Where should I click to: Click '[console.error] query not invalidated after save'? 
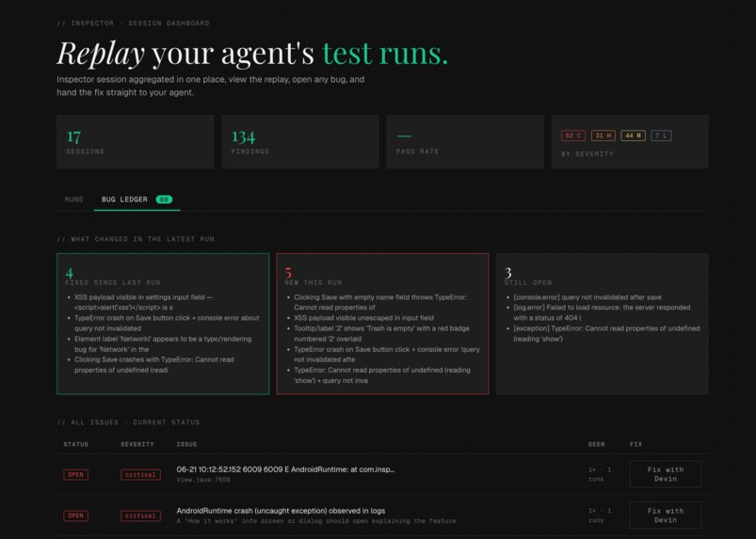587,297
